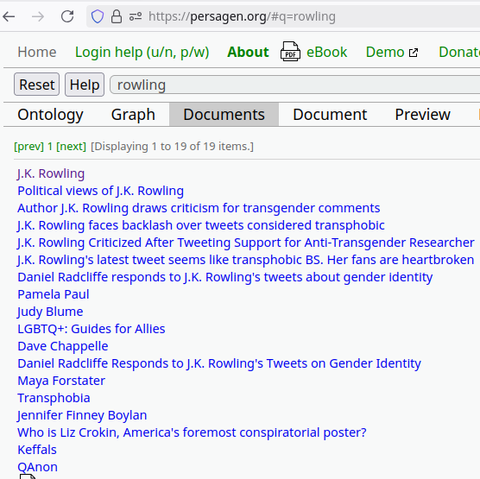Click the rowling search input field
Image resolution: width=480 pixels, height=479 pixels.
coord(295,85)
